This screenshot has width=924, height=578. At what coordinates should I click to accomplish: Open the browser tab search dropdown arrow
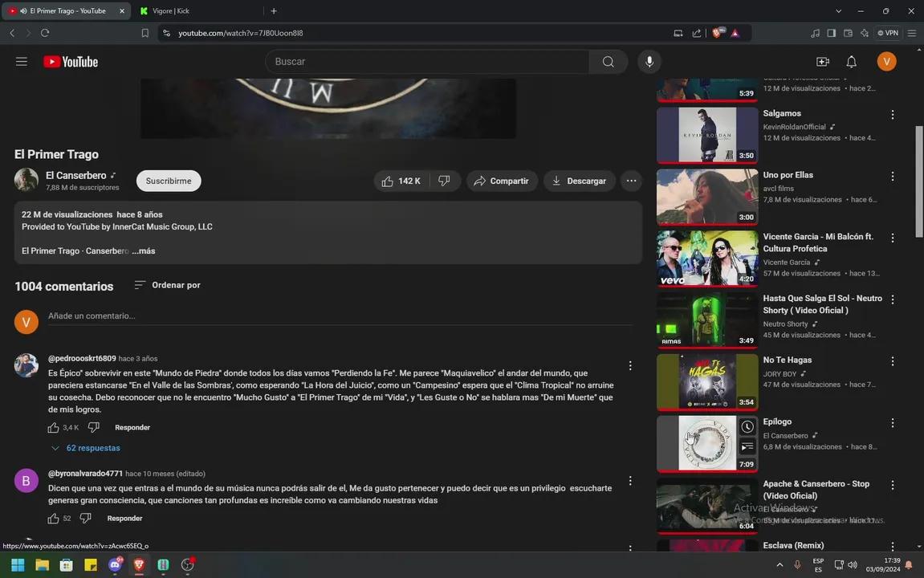pos(838,10)
